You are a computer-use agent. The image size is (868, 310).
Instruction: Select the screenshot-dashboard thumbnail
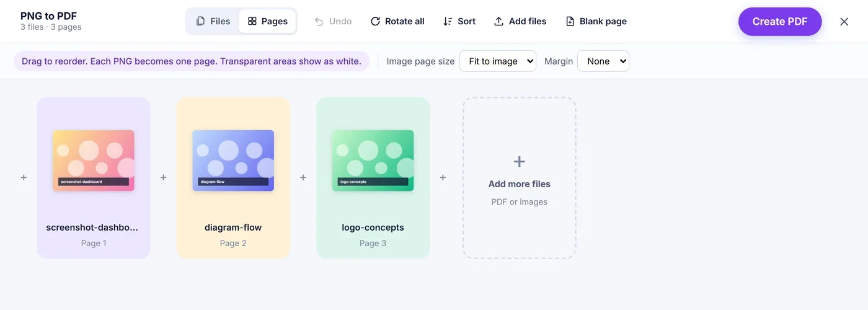point(94,160)
